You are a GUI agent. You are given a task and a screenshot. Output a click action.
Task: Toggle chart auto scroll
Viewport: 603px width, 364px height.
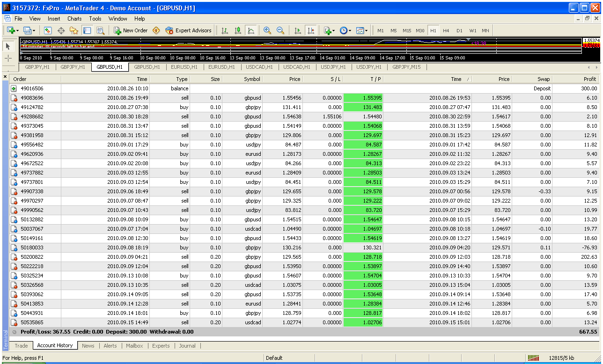click(297, 30)
